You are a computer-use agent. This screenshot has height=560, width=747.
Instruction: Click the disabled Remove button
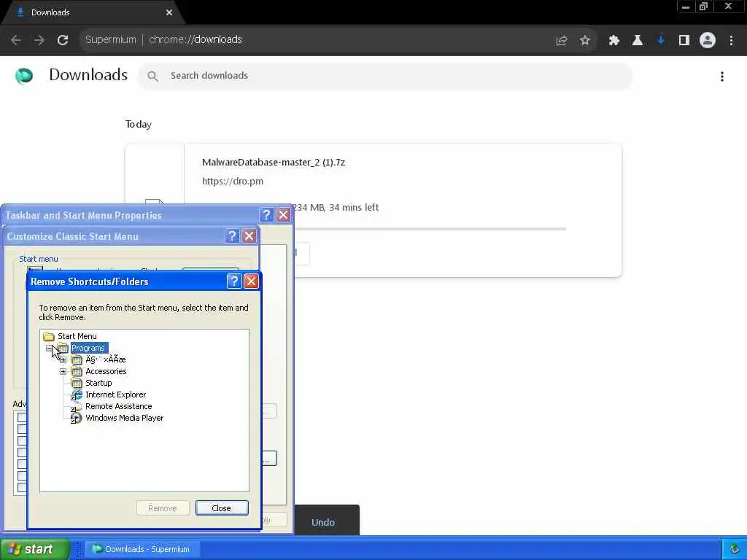pyautogui.click(x=163, y=508)
